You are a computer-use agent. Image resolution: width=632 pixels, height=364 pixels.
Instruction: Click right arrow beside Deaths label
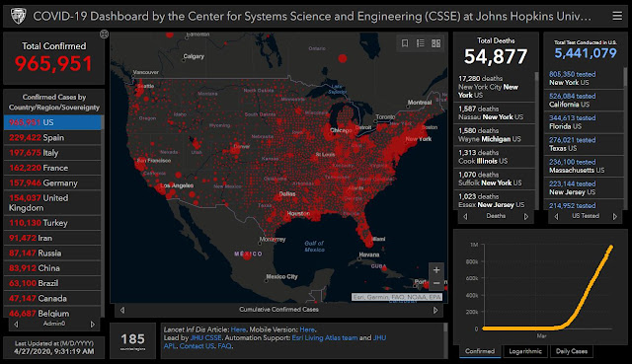tap(526, 216)
